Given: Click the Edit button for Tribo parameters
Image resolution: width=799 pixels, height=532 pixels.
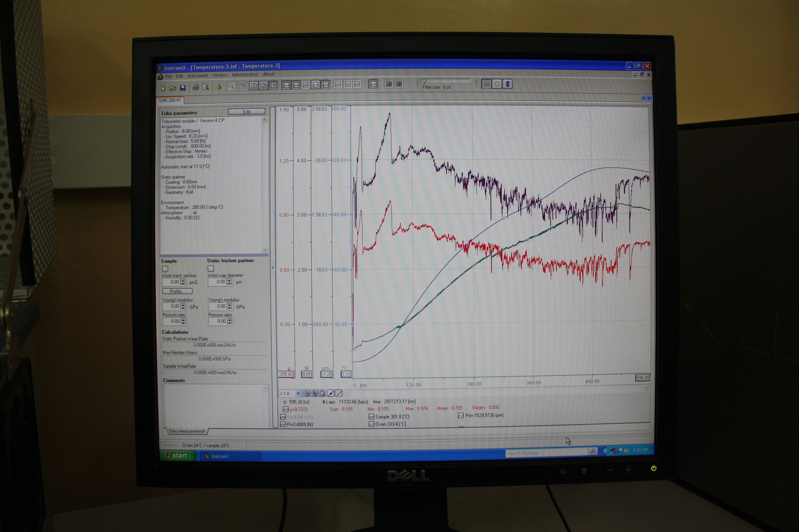Looking at the screenshot, I should 247,112.
